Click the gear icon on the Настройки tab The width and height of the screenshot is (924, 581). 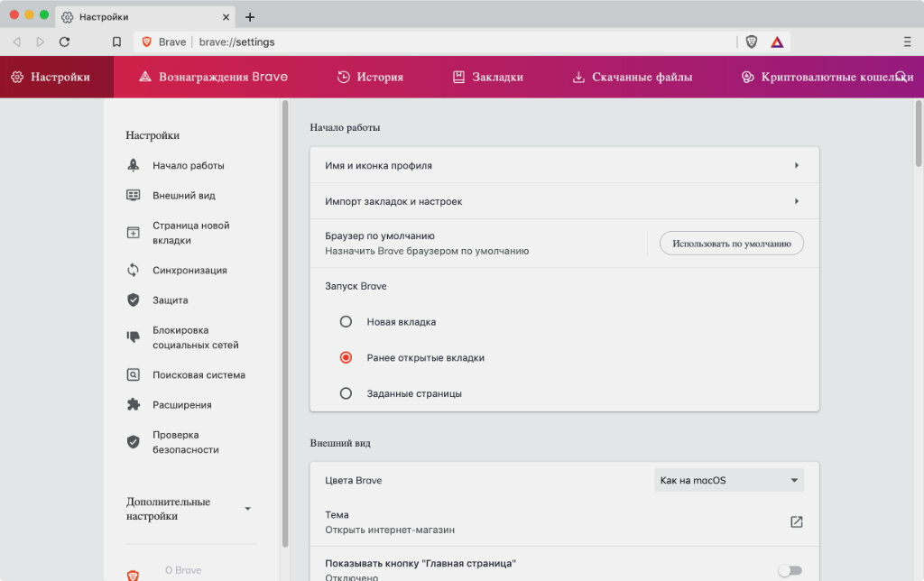coord(67,17)
